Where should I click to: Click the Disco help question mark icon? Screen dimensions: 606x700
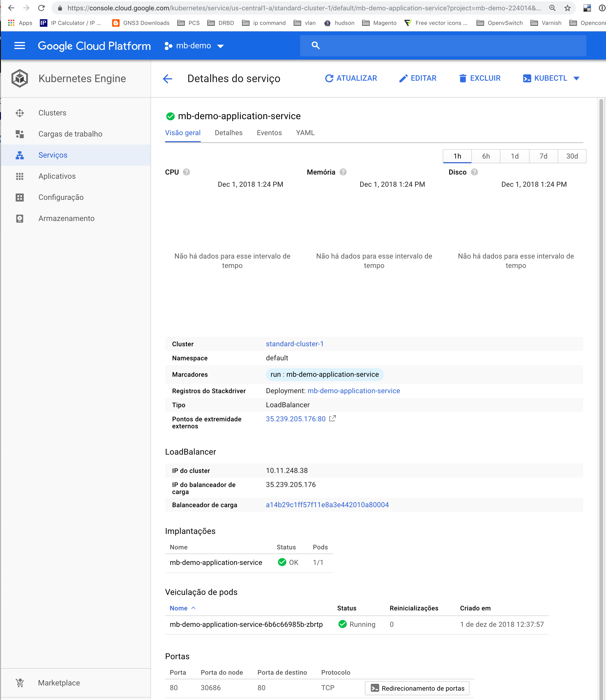(x=474, y=172)
